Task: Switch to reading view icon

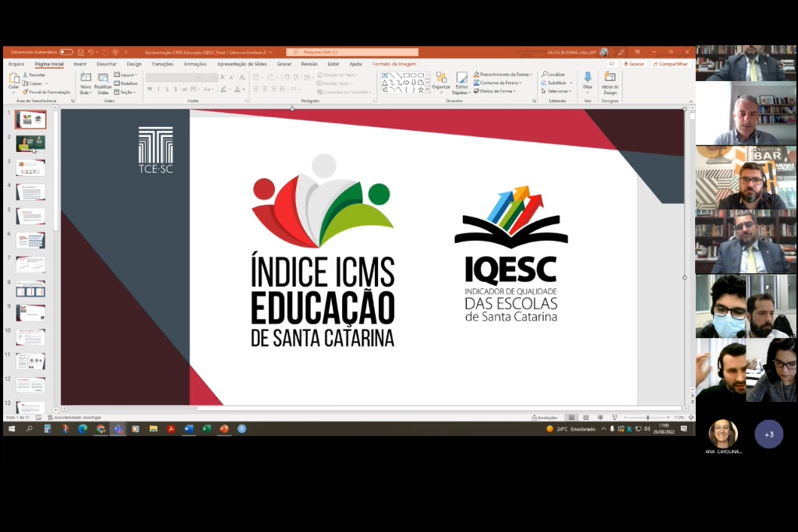Action: (x=600, y=417)
